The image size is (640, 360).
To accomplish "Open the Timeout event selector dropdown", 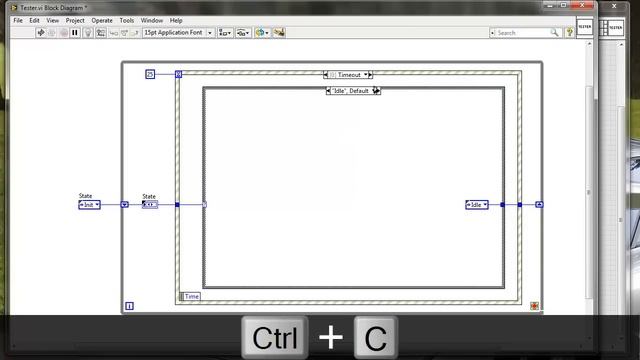I will (x=366, y=75).
